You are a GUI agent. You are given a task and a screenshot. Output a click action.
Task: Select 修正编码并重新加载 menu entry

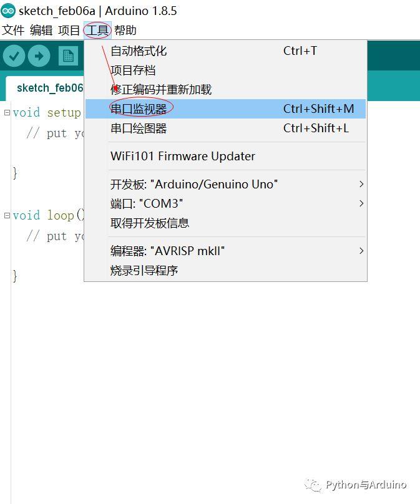click(225, 89)
